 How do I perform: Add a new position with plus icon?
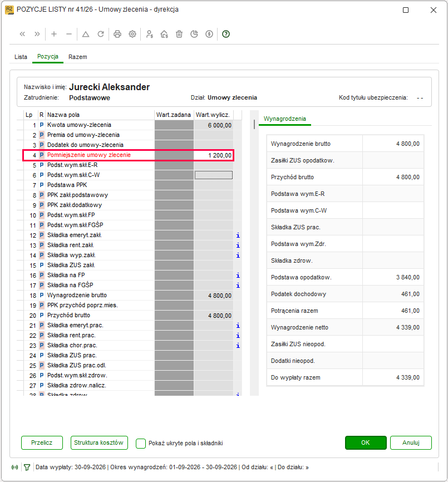tap(54, 34)
